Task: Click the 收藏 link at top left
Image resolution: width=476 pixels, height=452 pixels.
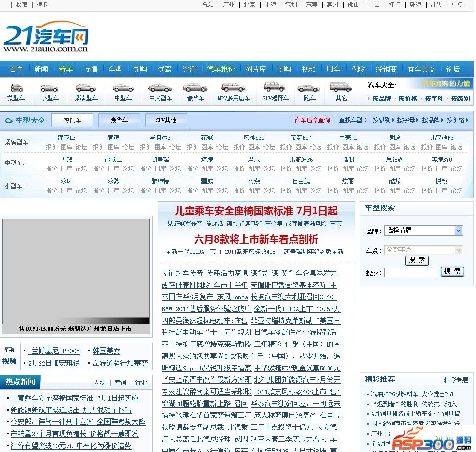Action: pos(21,5)
